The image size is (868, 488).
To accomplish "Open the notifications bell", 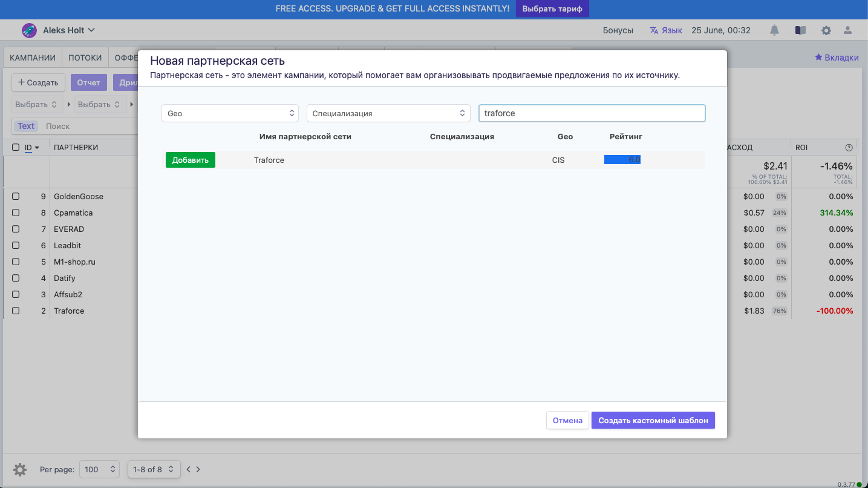I will (774, 30).
